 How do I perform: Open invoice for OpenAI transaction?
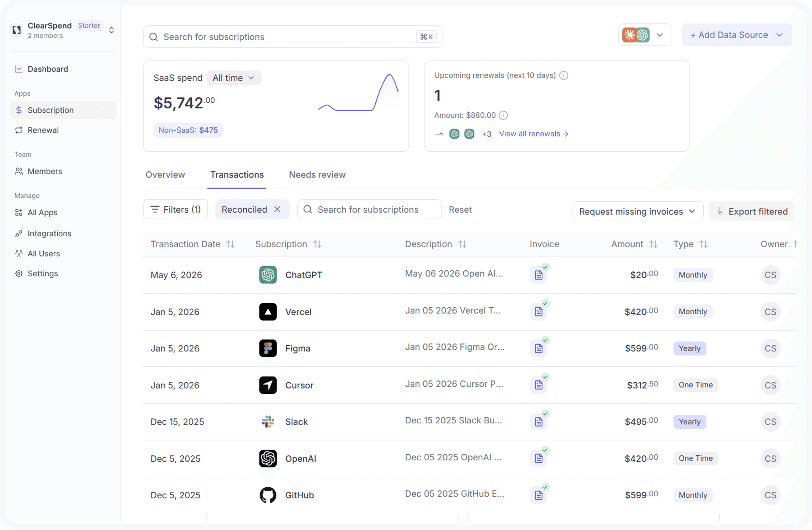[x=539, y=458]
